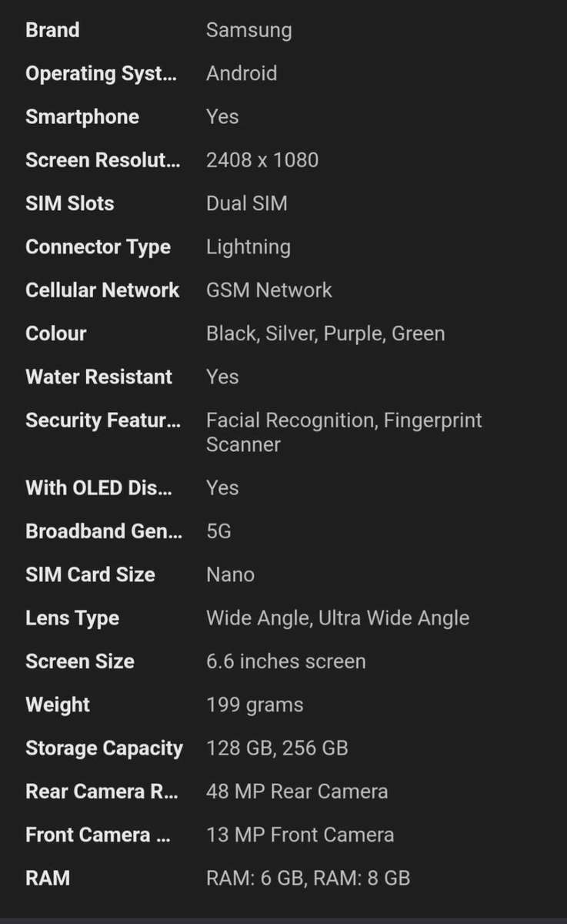Select the Lightning connector type value

click(248, 247)
